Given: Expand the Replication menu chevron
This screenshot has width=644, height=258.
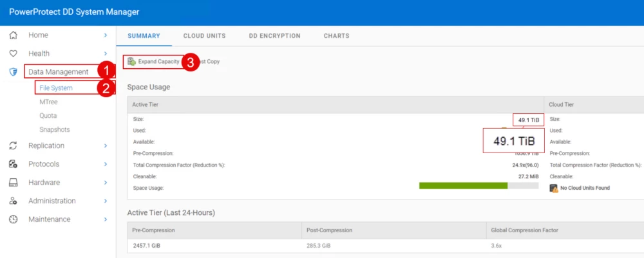Looking at the screenshot, I should point(106,145).
